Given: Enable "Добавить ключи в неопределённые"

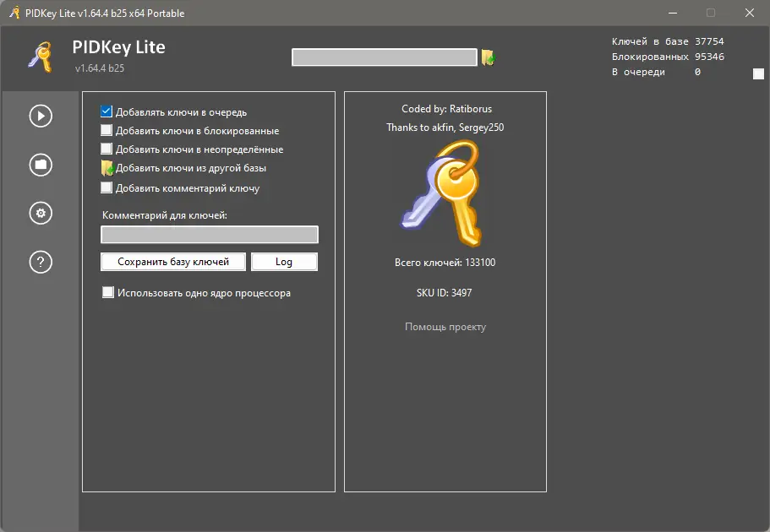Looking at the screenshot, I should click(106, 149).
